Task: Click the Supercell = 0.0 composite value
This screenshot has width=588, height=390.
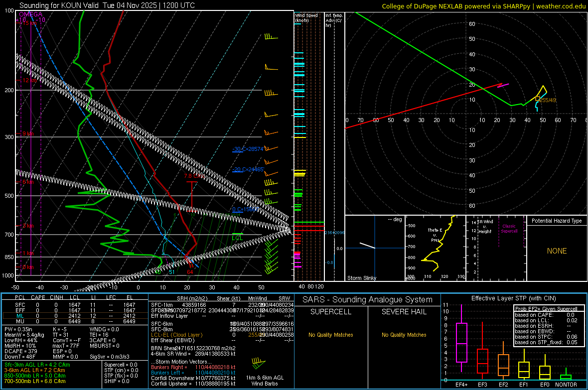Action: (121, 365)
